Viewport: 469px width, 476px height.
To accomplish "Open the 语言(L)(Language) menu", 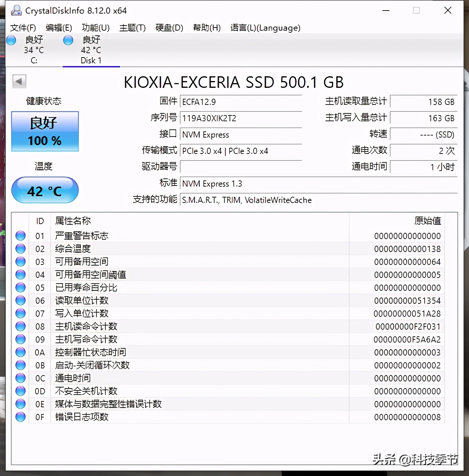I will click(x=265, y=28).
